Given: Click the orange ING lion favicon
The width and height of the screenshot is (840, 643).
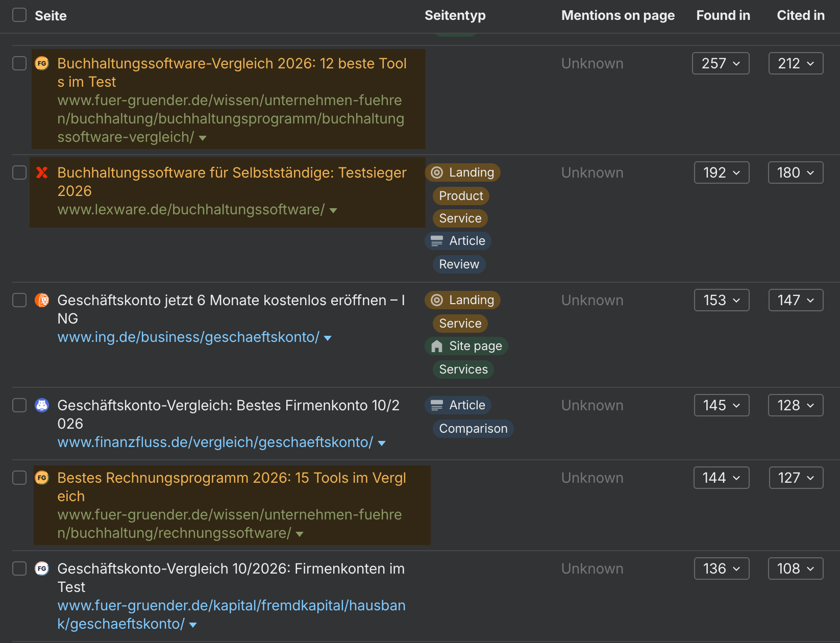Looking at the screenshot, I should click(42, 300).
